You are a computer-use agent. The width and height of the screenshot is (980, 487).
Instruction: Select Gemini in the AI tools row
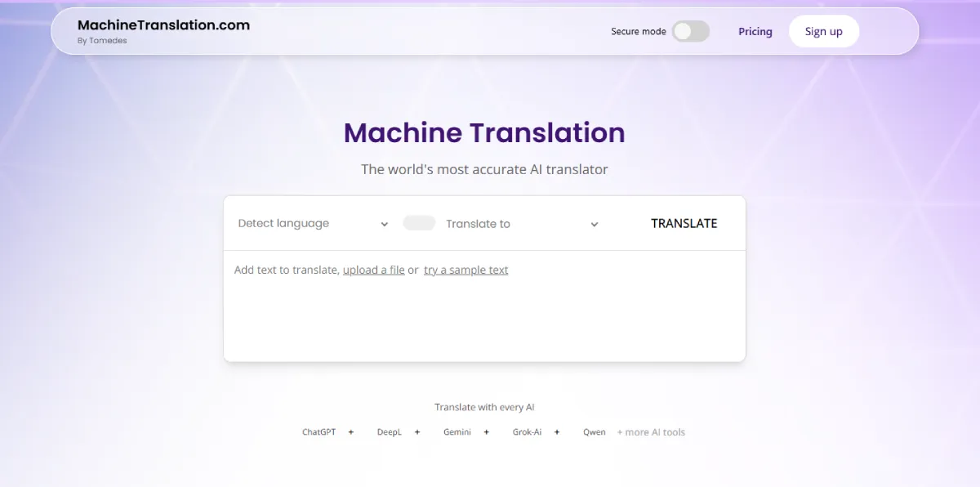click(457, 432)
